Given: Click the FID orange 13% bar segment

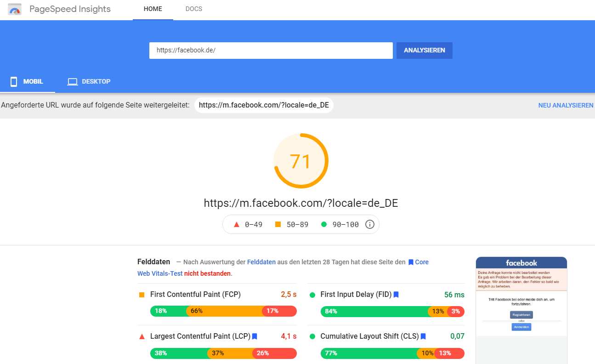Looking at the screenshot, I should click(438, 312).
